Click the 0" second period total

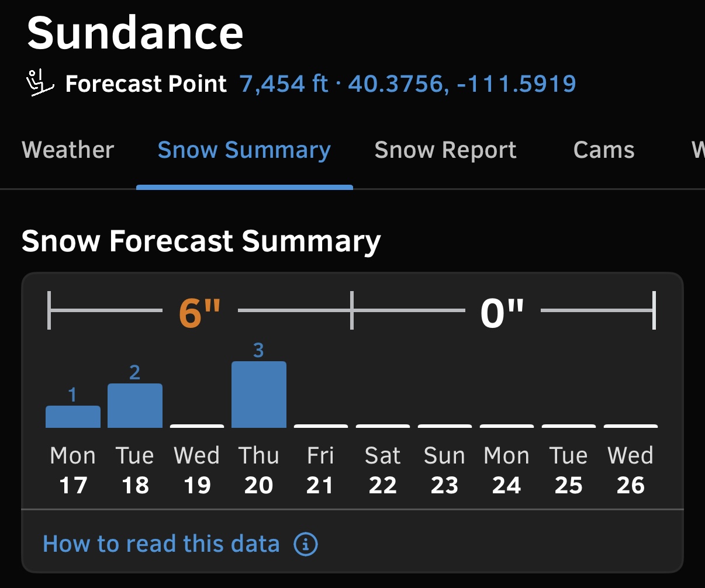click(502, 313)
